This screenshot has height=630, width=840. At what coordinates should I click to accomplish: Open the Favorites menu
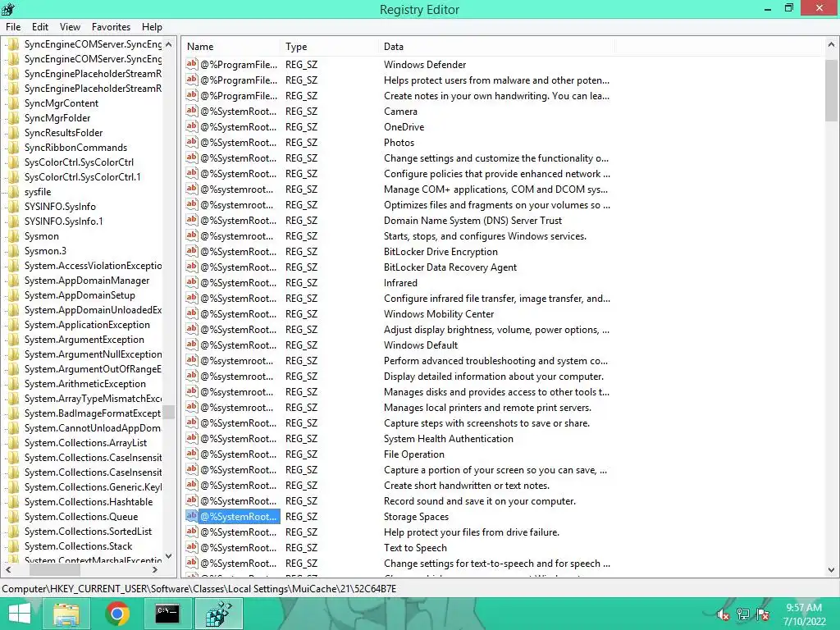pos(111,27)
